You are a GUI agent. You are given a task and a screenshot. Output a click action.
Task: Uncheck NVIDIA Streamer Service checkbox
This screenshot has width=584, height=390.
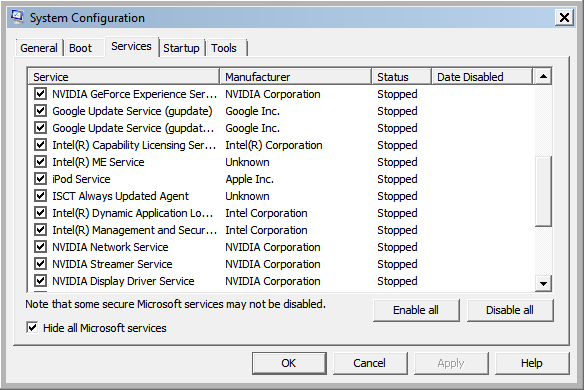[x=40, y=264]
